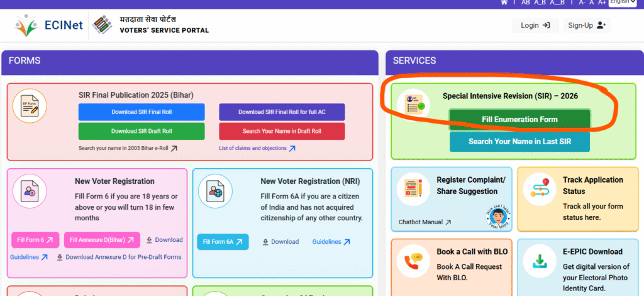Decrease font size with A- control
Screen dimensions: 644x296
582,3
